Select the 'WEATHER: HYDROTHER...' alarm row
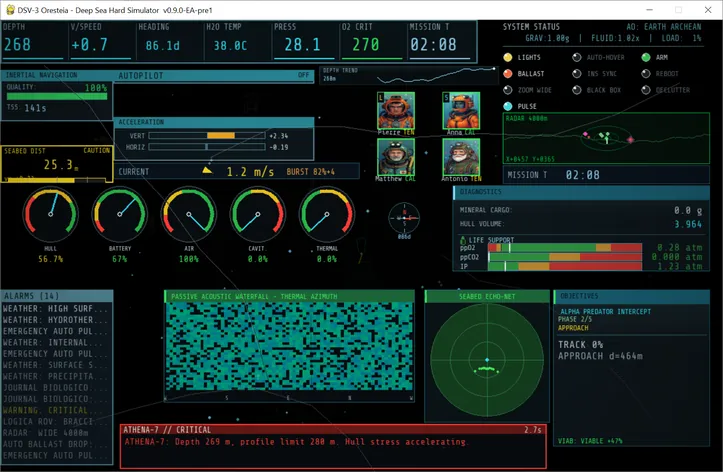 point(57,320)
